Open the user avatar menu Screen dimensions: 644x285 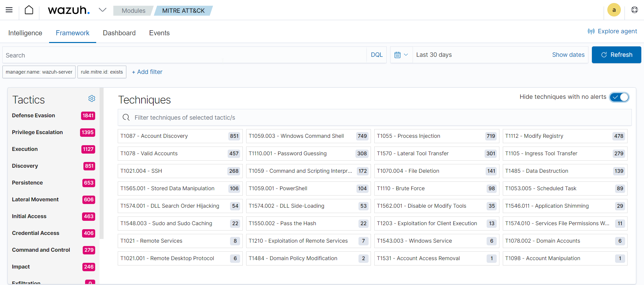[x=614, y=10]
